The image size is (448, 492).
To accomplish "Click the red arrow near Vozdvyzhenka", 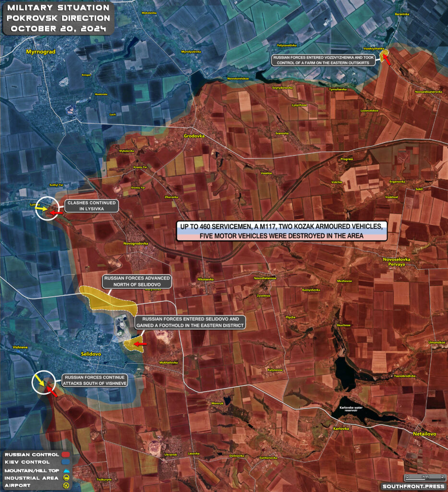I will pos(387,60).
